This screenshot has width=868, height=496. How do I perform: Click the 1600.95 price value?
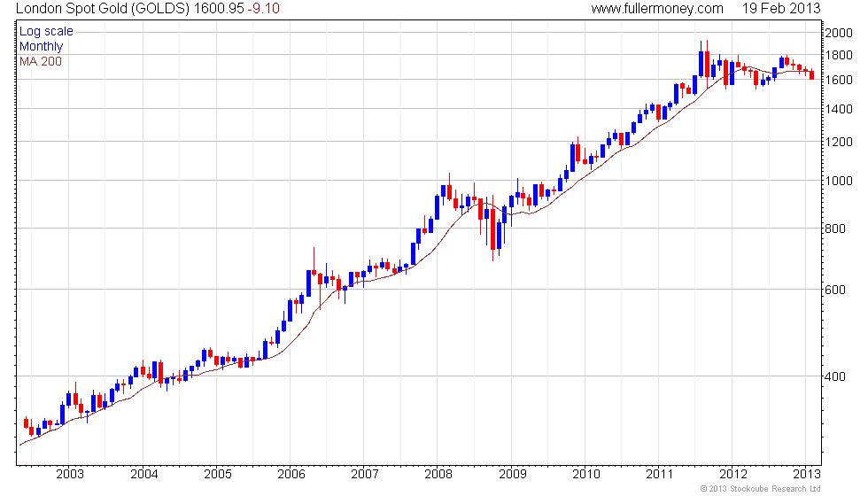click(219, 8)
